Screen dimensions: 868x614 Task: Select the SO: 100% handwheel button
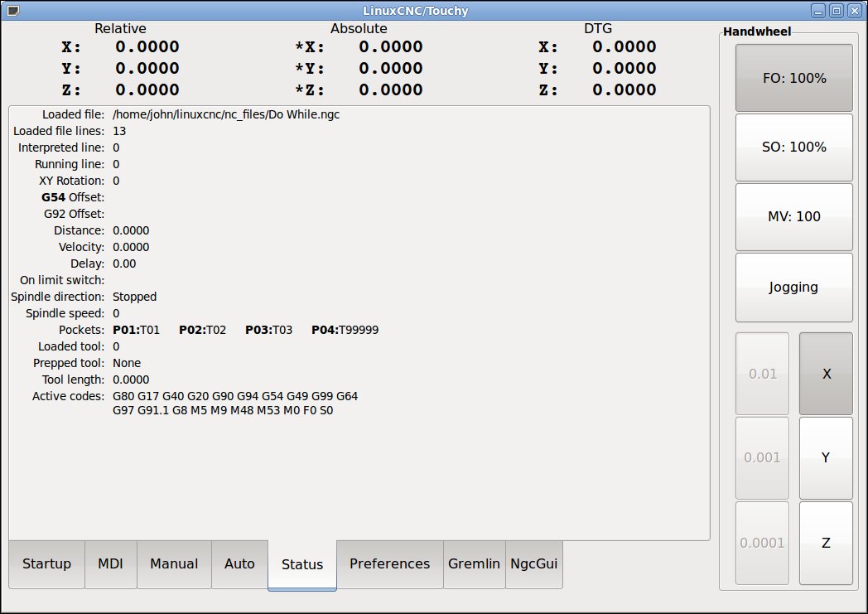click(x=793, y=147)
